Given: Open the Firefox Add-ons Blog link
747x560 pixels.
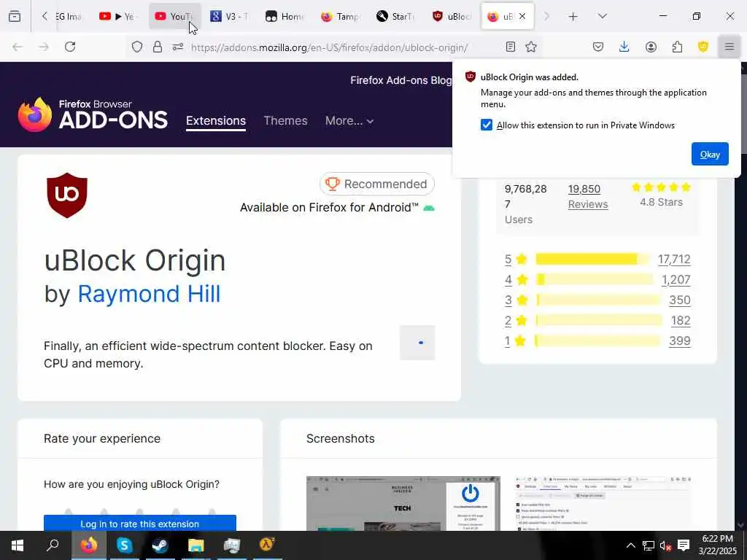Looking at the screenshot, I should point(400,80).
